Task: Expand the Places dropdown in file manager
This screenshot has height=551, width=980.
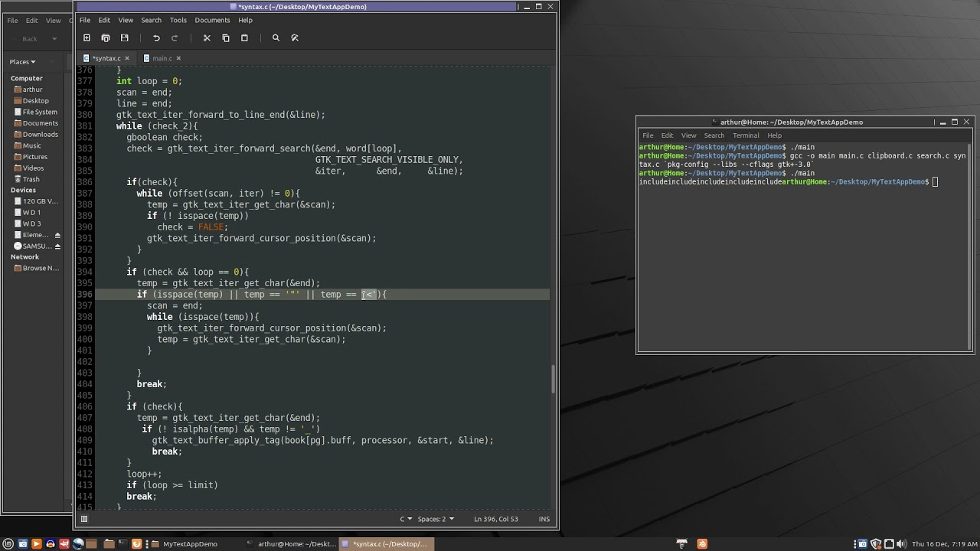Action: (22, 62)
